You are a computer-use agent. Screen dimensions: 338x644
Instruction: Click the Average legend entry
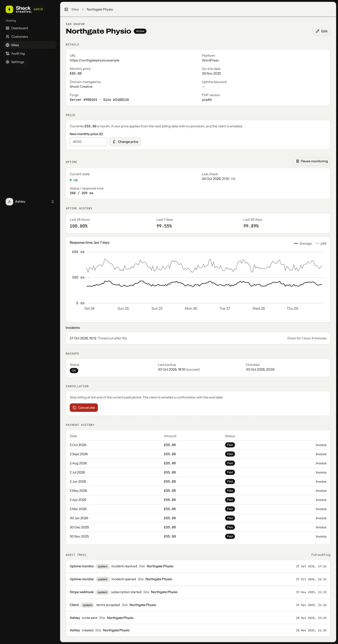click(303, 243)
